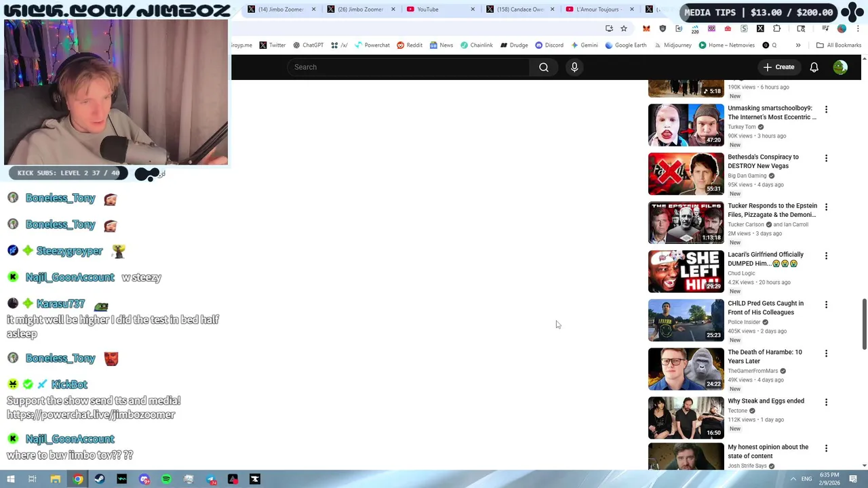Image resolution: width=868 pixels, height=488 pixels.
Task: Click the YouTube search input field
Action: 408,67
